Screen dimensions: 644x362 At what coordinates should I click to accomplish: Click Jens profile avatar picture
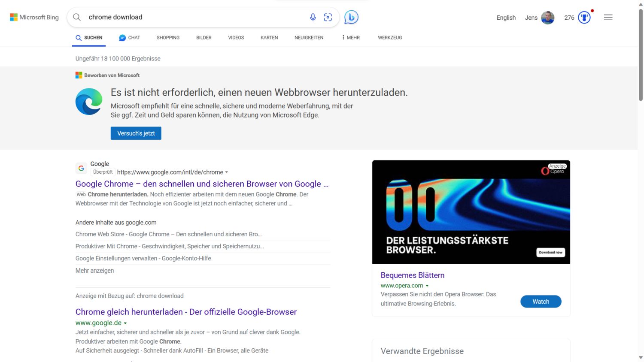pyautogui.click(x=547, y=18)
